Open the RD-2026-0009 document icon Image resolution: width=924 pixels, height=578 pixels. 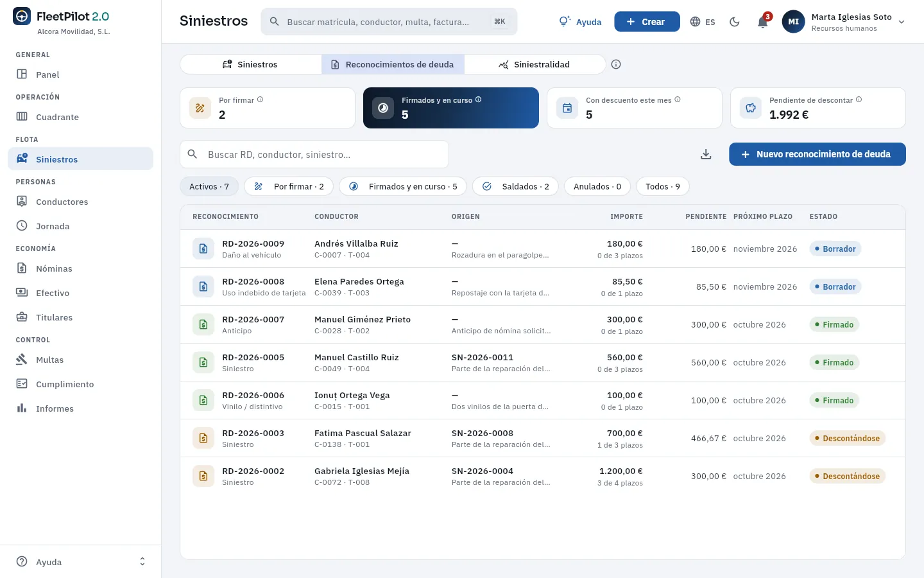203,249
